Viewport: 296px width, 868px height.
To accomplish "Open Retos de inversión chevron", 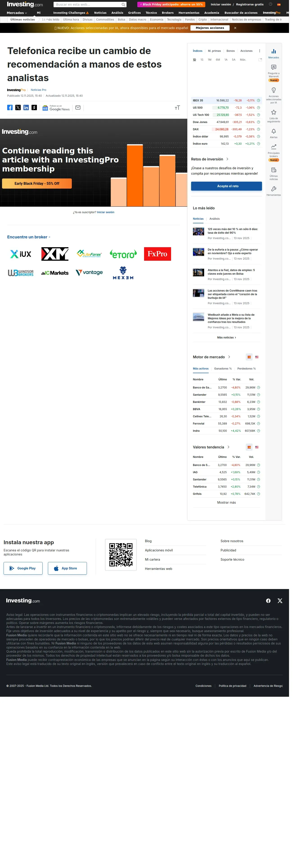I will (x=227, y=159).
